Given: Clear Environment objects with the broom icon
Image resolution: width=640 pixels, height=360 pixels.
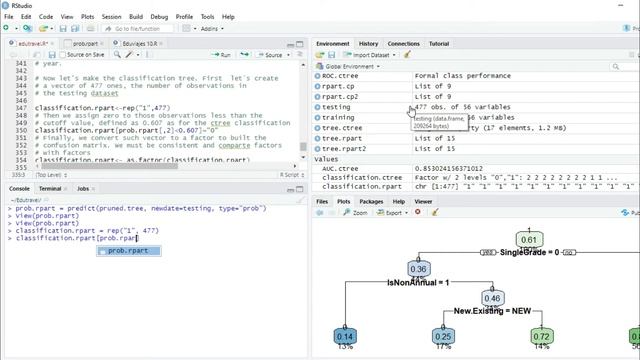Looking at the screenshot, I should point(407,54).
